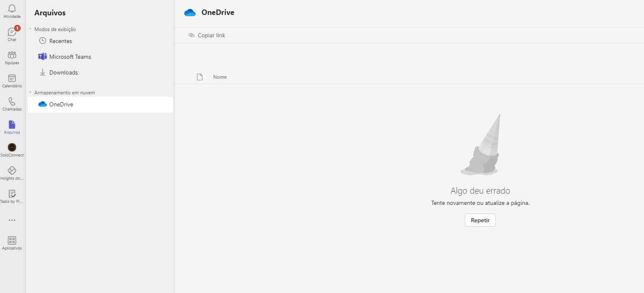Click the Arquivos panel title
Viewport: 644px width, 293px height.
[50, 13]
